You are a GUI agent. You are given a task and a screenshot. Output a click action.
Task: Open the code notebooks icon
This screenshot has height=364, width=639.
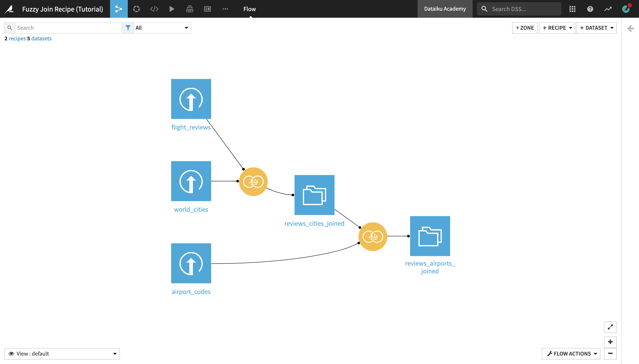point(154,9)
